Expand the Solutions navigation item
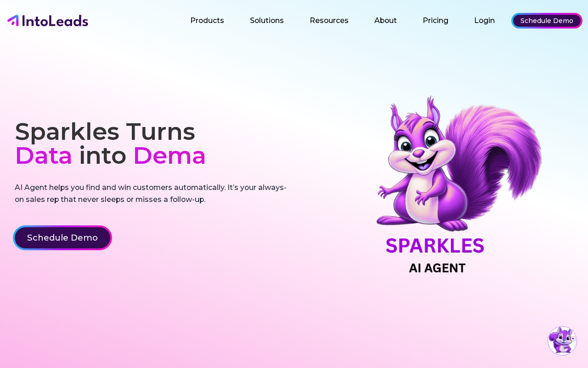The image size is (588, 368). pos(267,21)
